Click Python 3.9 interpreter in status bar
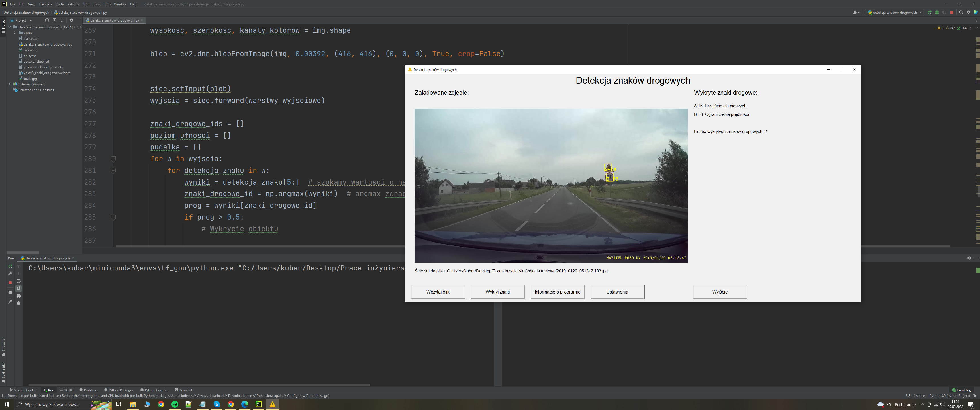980x410 pixels. point(949,395)
